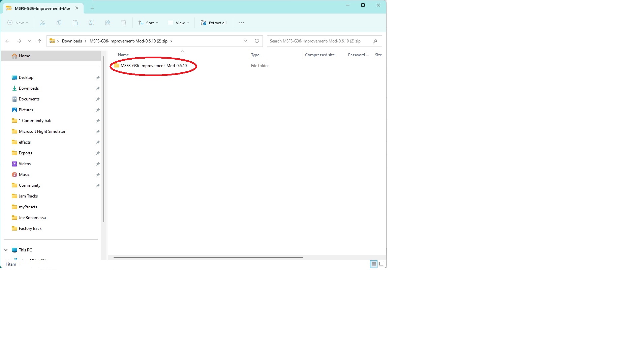The width and height of the screenshot is (642, 364).
Task: Expand the This PC tree node
Action: coord(6,250)
